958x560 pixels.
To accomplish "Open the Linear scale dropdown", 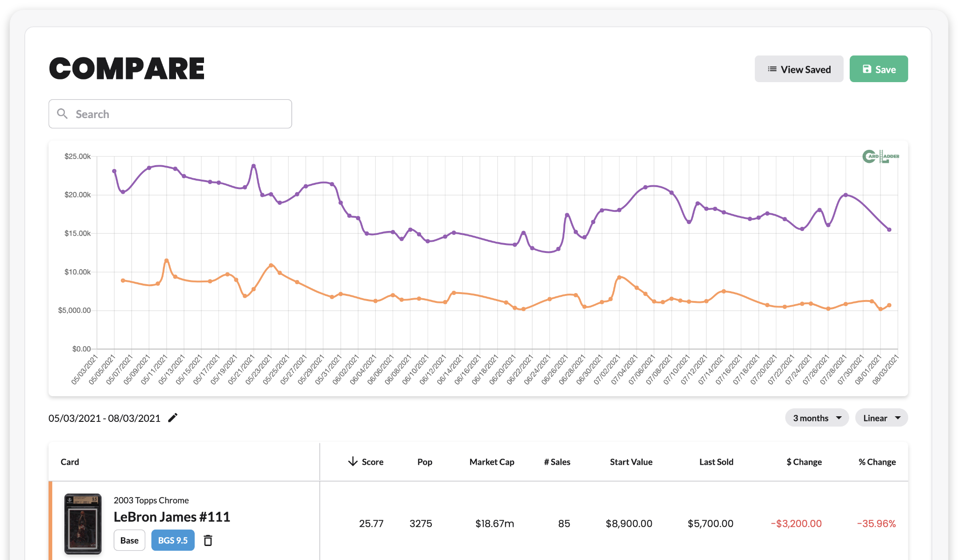I will click(881, 418).
